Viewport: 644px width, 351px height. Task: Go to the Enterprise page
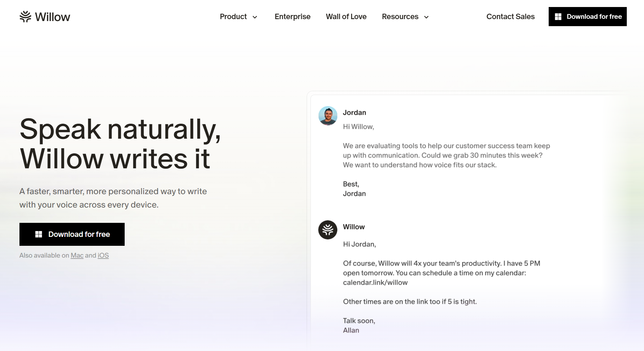(x=292, y=17)
